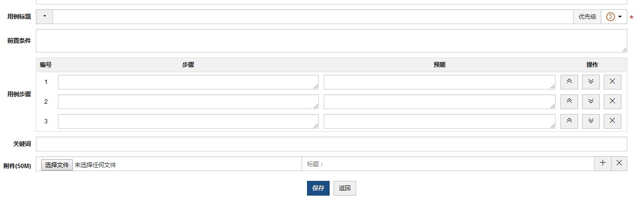Expand dropdown left of 用例标题 field
The width and height of the screenshot is (644, 202).
pyautogui.click(x=44, y=17)
